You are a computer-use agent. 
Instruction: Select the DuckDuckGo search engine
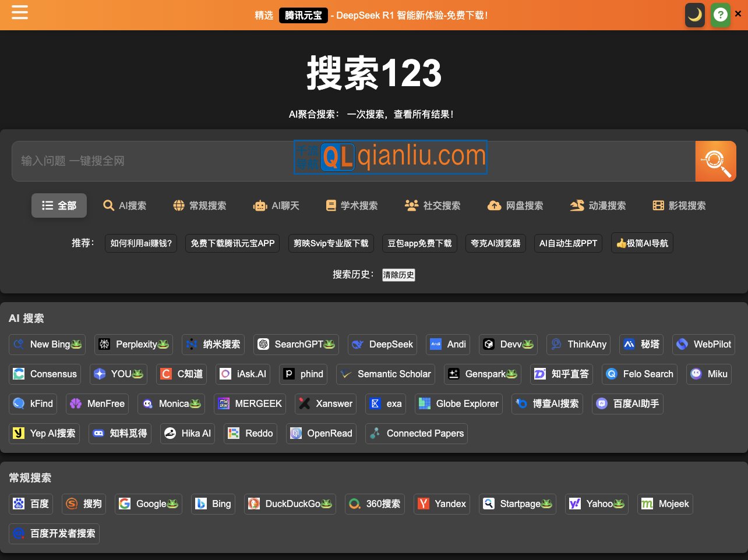click(x=290, y=504)
